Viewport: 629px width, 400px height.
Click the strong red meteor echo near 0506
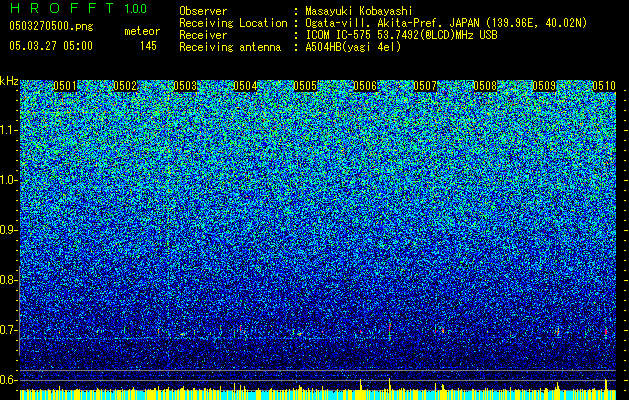[390, 330]
